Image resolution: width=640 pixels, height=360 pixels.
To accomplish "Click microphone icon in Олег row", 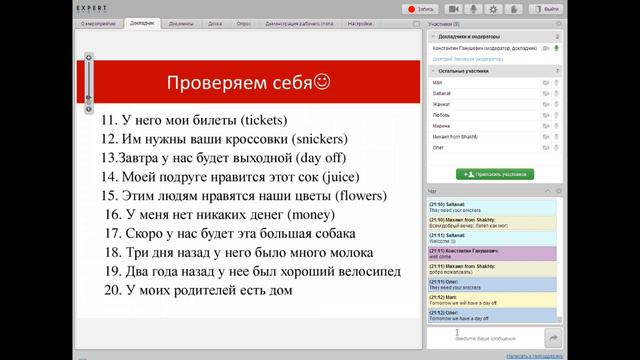I will (556, 147).
